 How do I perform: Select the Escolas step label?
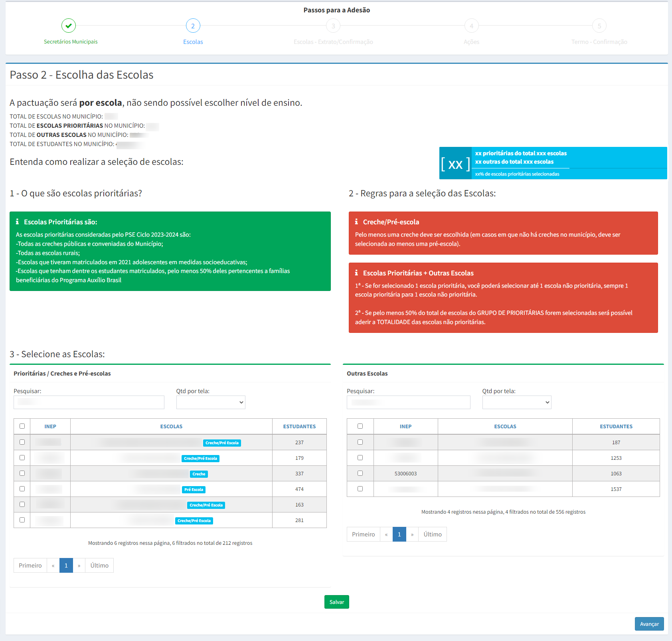pos(193,42)
